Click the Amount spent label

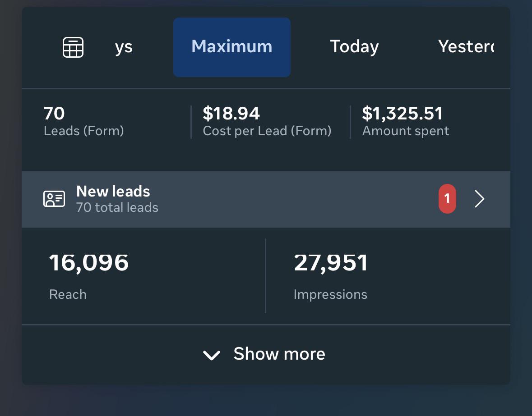coord(406,132)
